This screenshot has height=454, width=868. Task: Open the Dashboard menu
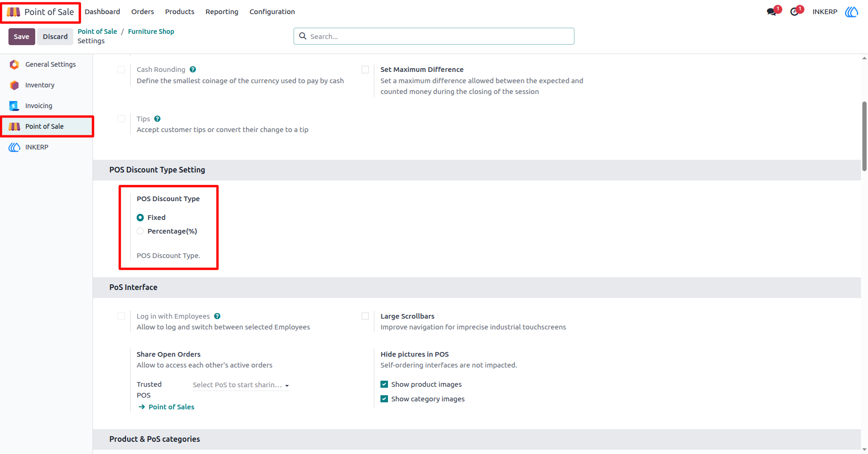102,12
